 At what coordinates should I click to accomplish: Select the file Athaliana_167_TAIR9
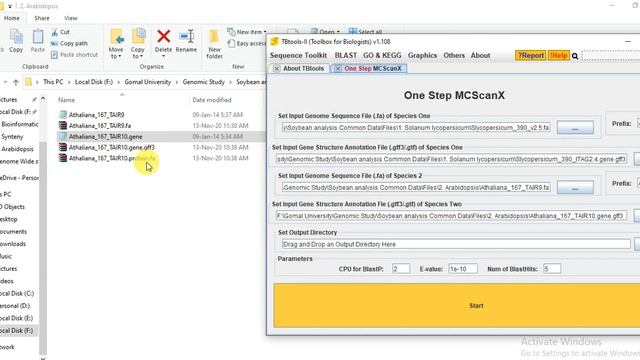(96, 115)
